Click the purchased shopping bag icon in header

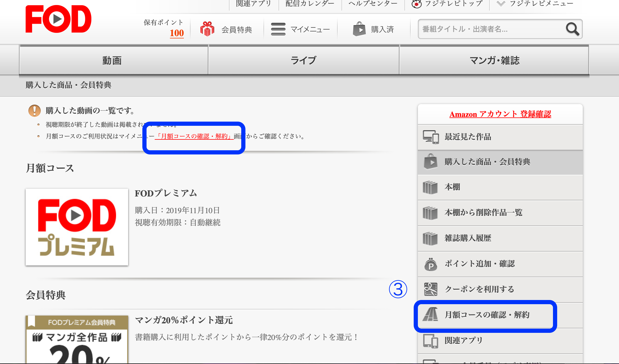coord(359,29)
